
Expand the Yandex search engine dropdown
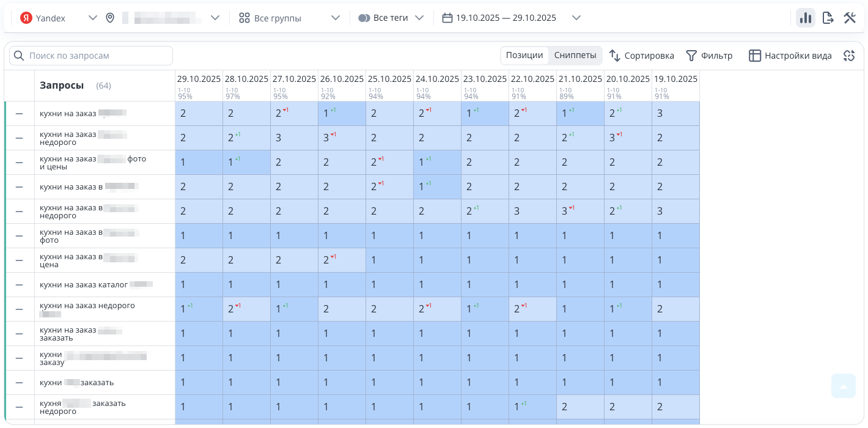coord(92,18)
